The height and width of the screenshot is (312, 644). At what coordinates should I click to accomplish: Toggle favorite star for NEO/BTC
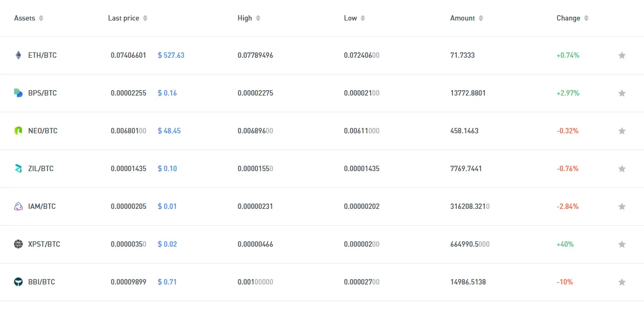(x=622, y=131)
